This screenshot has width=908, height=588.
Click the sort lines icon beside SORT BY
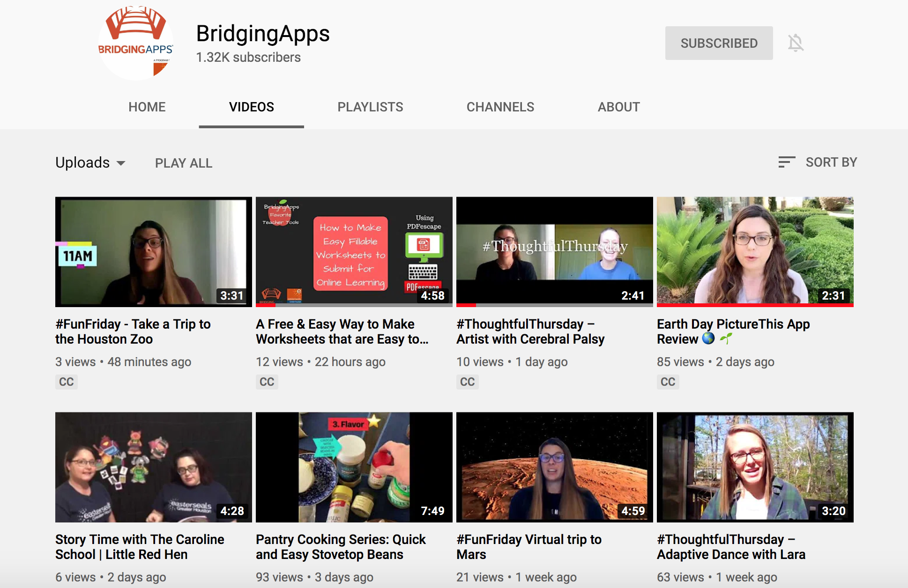click(787, 162)
